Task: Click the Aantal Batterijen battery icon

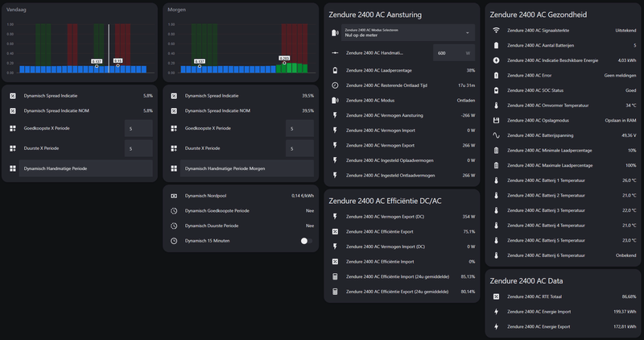Action: pos(496,45)
